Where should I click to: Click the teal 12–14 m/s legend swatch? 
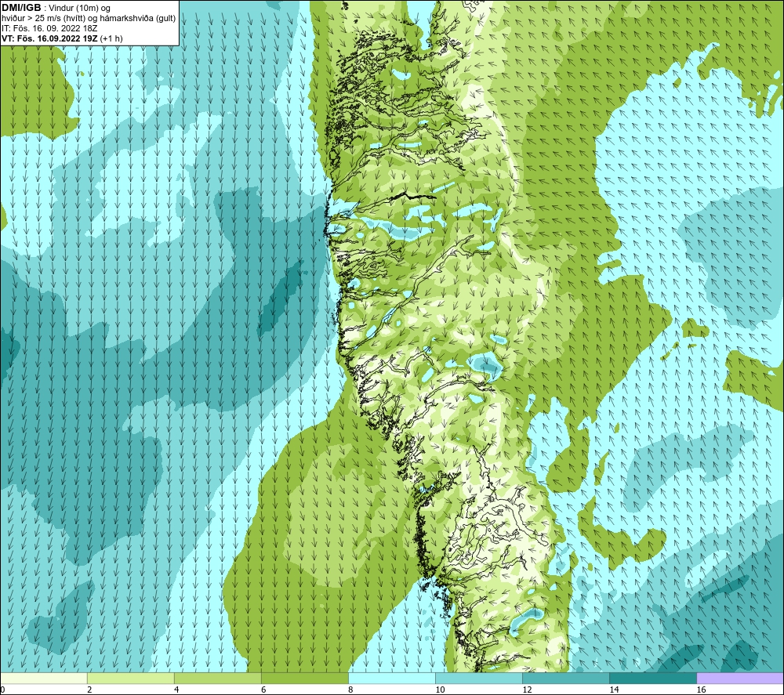(566, 678)
